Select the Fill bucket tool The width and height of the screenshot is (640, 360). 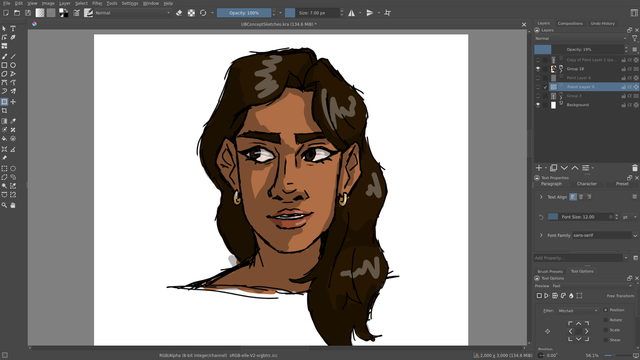[x=4, y=139]
